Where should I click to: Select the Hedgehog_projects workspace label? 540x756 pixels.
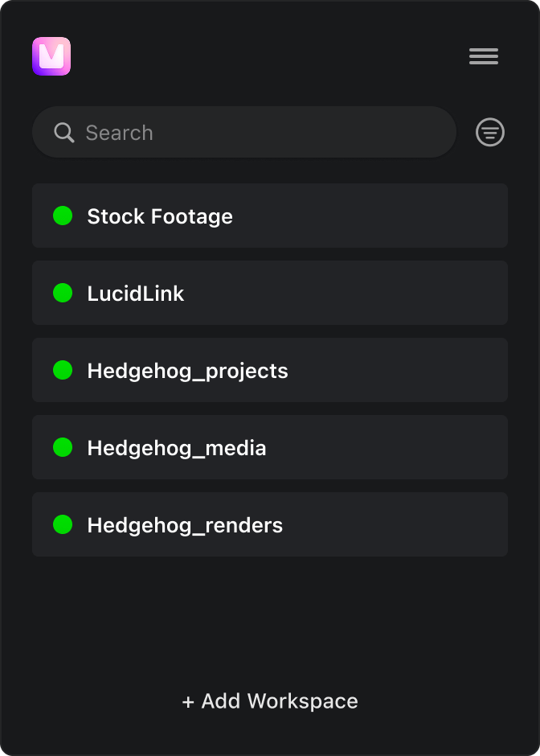[x=187, y=371]
